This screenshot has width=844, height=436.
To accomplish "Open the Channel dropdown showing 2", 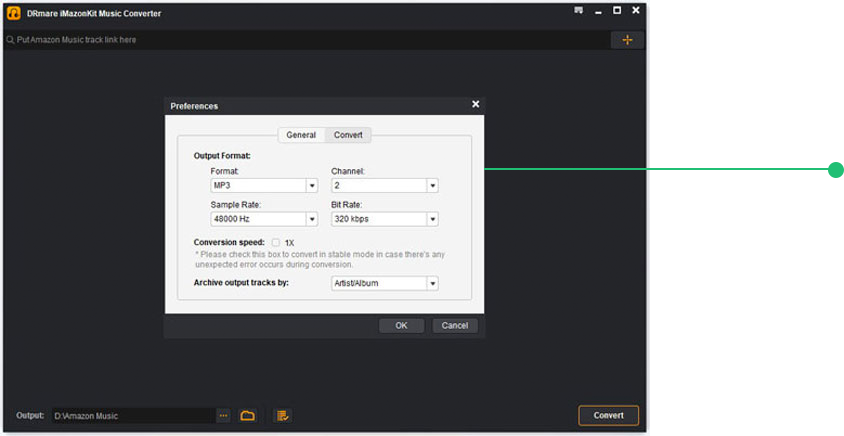I will coord(385,186).
